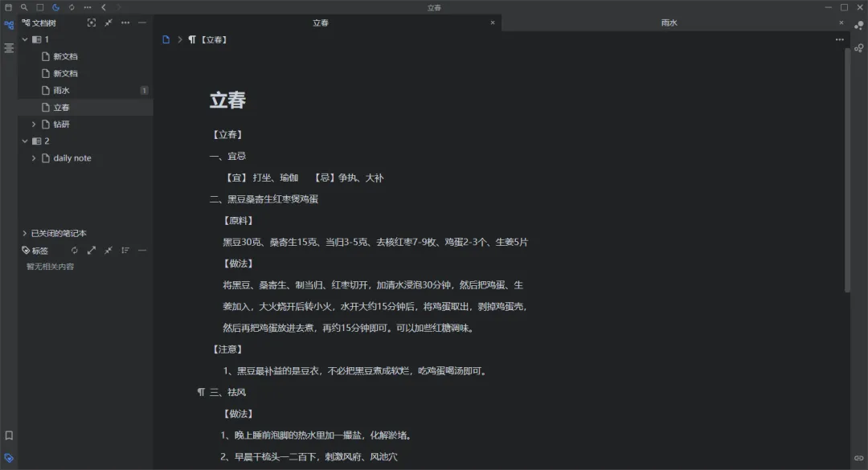
Task: Toggle dark mode with the moon icon
Action: point(55,6)
